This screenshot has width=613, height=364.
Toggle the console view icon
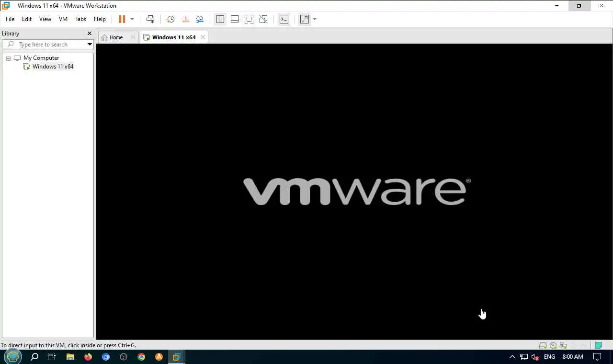284,19
